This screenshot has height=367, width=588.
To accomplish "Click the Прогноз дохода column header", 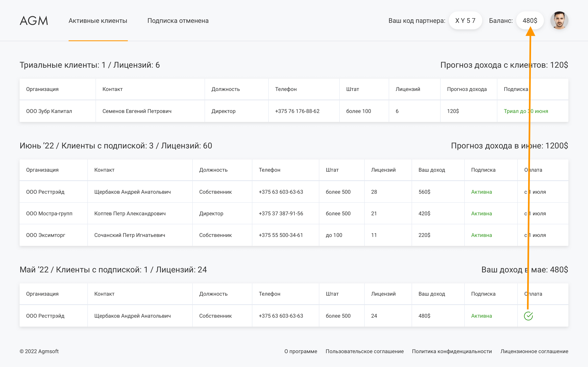I will pos(467,89).
